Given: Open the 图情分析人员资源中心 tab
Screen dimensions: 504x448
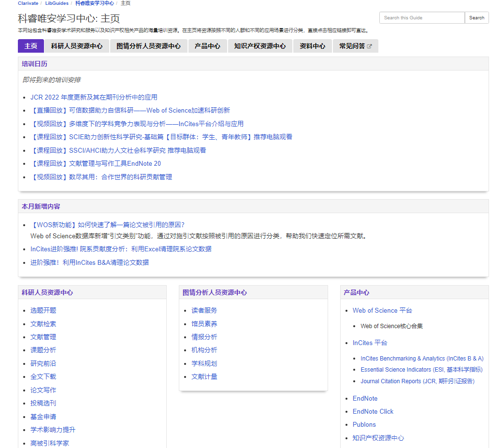Looking at the screenshot, I should coord(148,46).
